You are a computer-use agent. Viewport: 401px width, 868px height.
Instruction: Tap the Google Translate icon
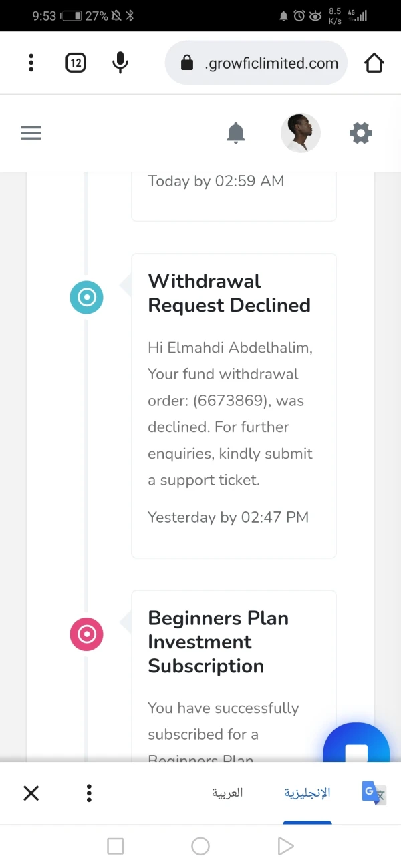click(374, 793)
